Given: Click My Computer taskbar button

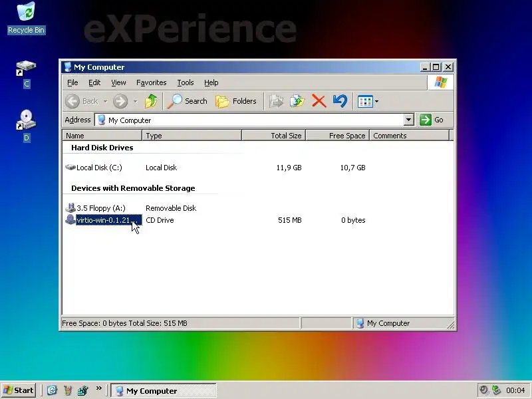Looking at the screenshot, I should pyautogui.click(x=164, y=390).
